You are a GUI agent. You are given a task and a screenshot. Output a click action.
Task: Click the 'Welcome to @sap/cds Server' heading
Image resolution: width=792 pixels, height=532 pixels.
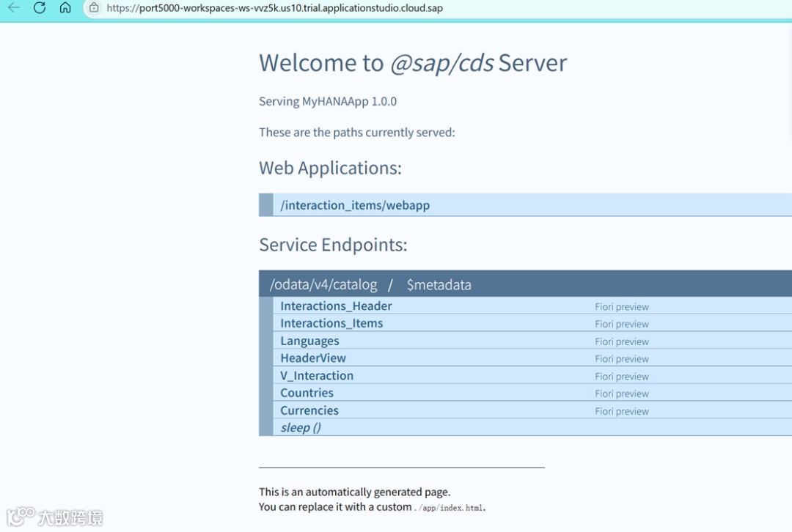413,63
